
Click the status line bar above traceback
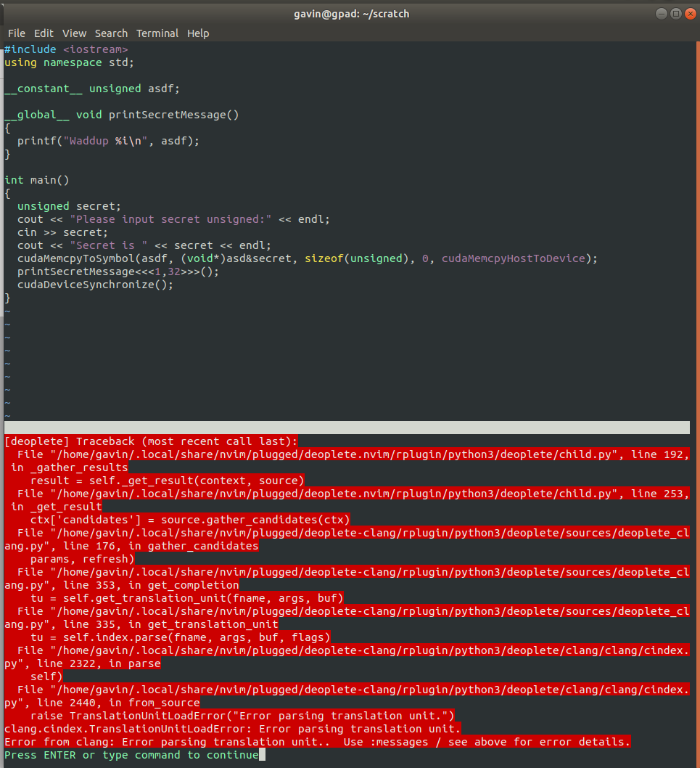coord(347,428)
